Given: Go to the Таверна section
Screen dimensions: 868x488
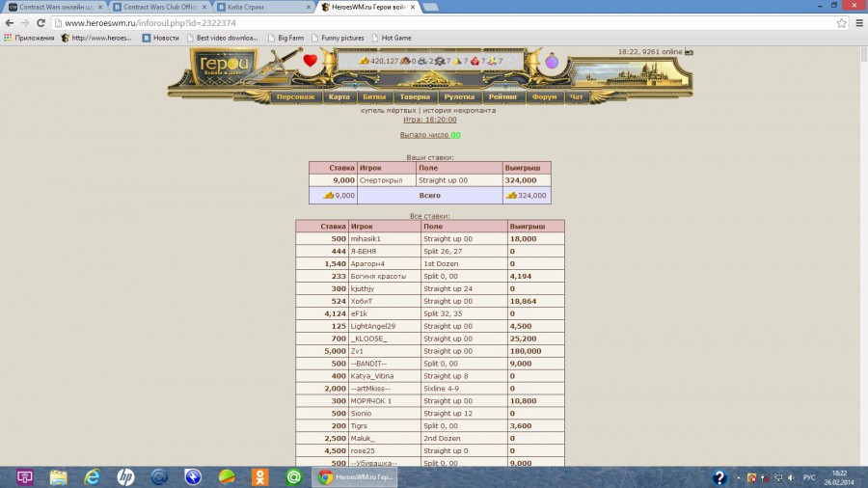Looking at the screenshot, I should pyautogui.click(x=415, y=97).
